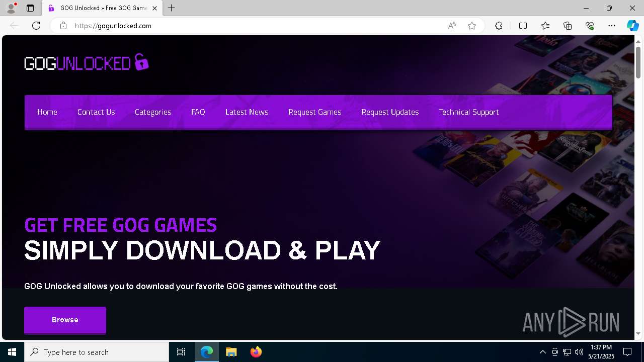The height and width of the screenshot is (362, 644).
Task: Open Edge Settings and more menu
Action: (x=612, y=26)
